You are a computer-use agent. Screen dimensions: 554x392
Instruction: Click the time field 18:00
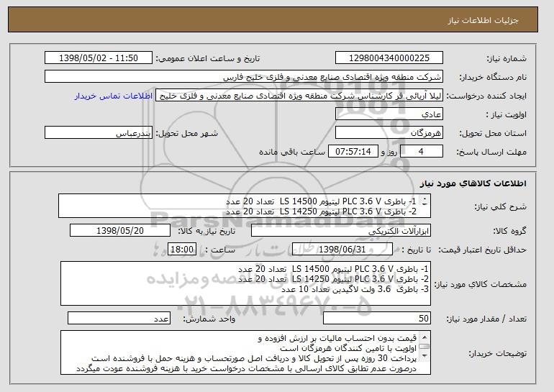182,250
